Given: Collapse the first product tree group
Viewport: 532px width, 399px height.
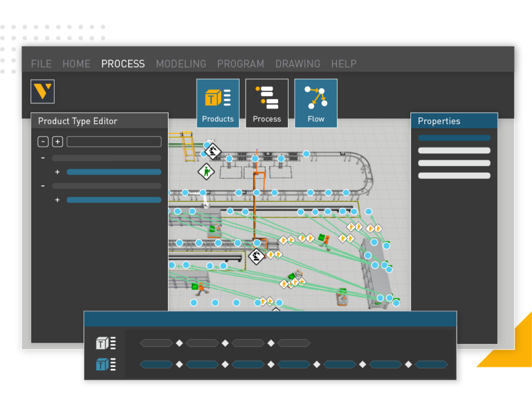Looking at the screenshot, I should click(42, 158).
